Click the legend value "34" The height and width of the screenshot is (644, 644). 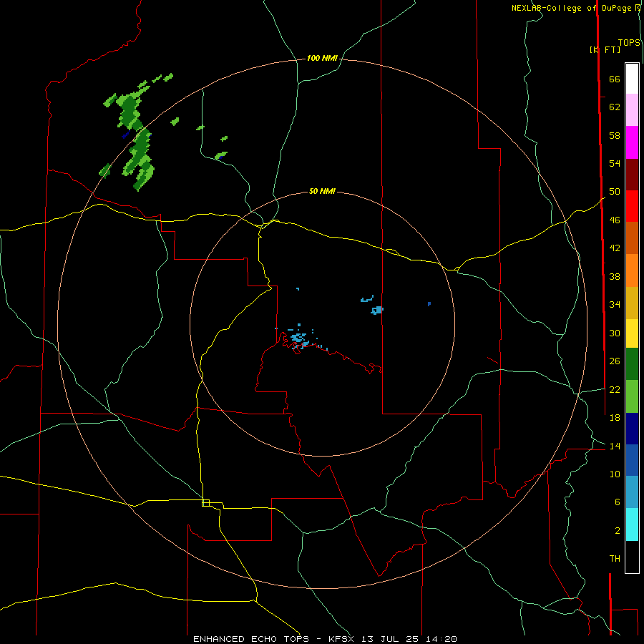pos(615,305)
